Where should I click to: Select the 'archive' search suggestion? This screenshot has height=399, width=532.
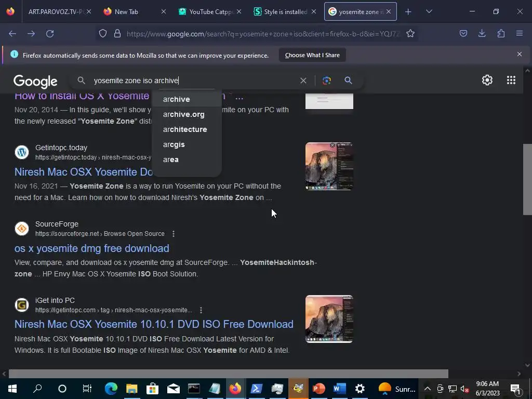(x=187, y=99)
